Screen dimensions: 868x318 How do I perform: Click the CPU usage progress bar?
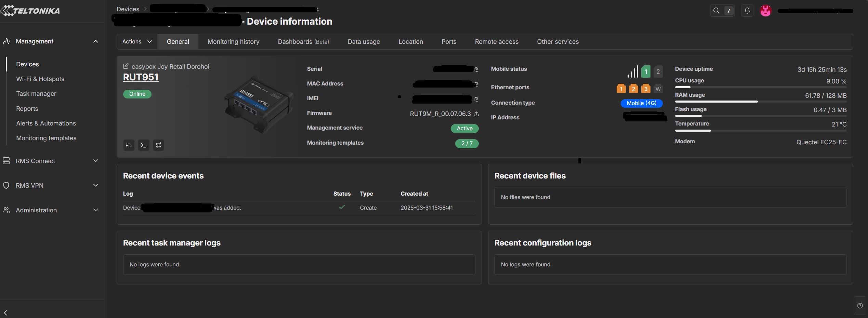(761, 88)
